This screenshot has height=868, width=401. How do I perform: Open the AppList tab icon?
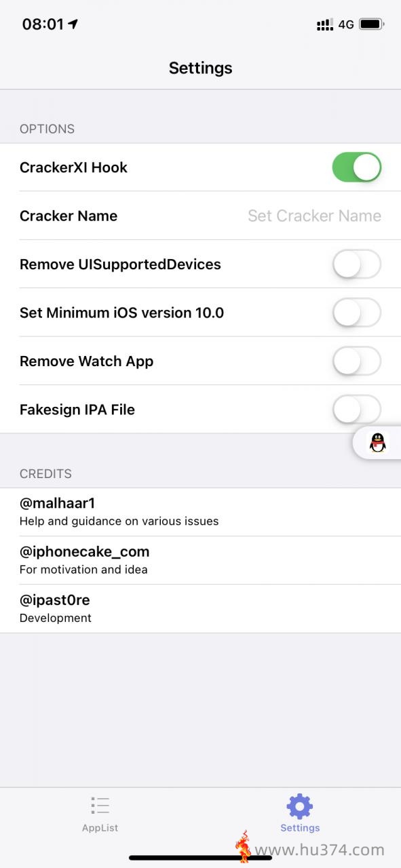100,806
